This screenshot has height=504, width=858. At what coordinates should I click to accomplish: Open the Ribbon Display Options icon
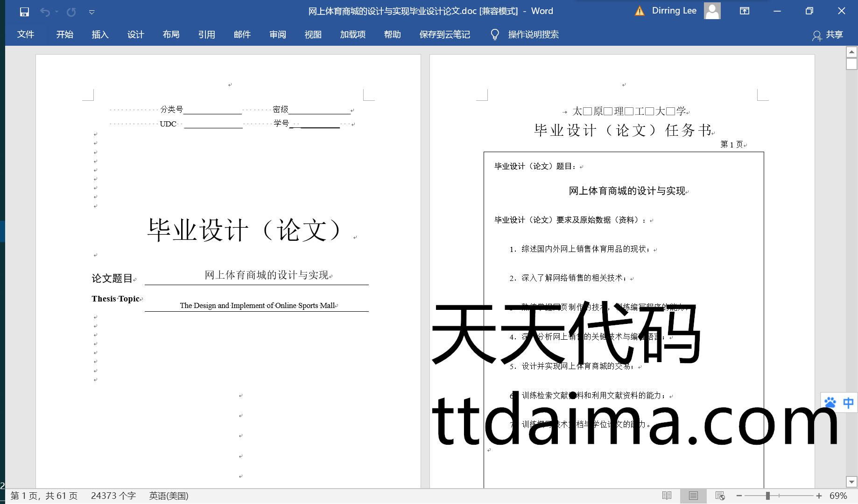745,11
